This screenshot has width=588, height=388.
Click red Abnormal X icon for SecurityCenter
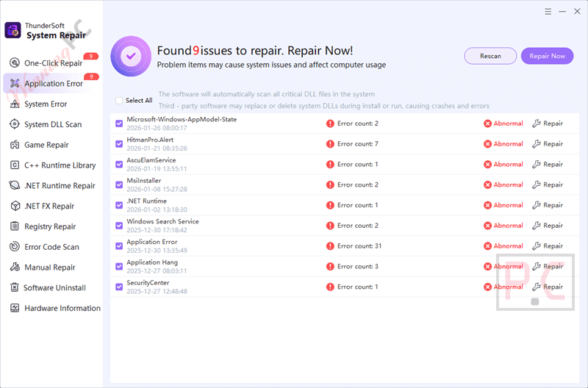point(487,287)
